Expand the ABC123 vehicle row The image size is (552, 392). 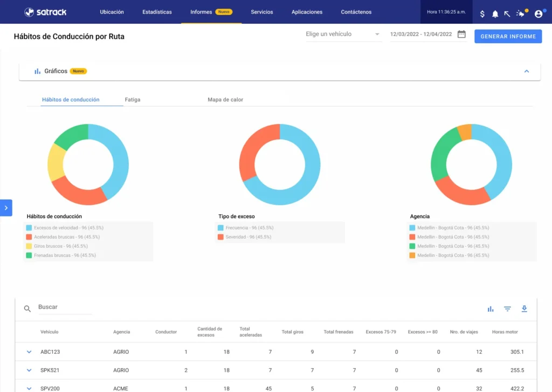click(29, 352)
